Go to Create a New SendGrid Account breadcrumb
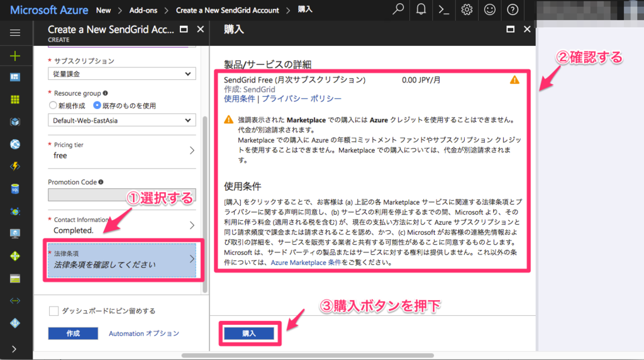Screen dimensions: 644x360 point(228,10)
